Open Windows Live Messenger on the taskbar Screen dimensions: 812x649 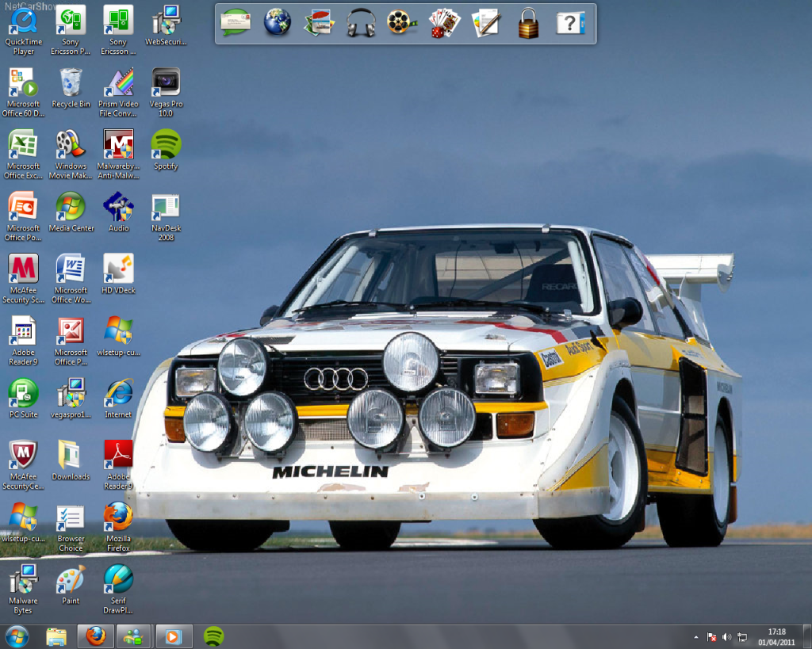pos(134,636)
